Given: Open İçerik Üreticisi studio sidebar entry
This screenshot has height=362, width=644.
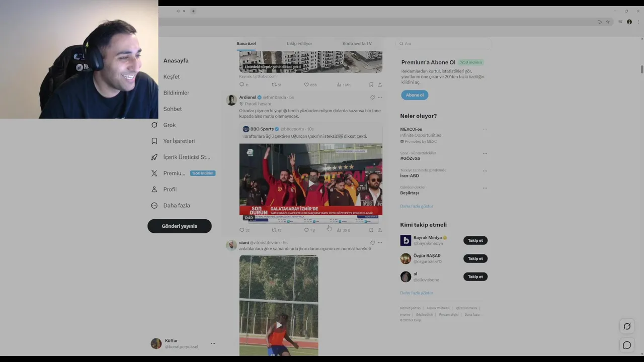Looking at the screenshot, I should point(181,157).
